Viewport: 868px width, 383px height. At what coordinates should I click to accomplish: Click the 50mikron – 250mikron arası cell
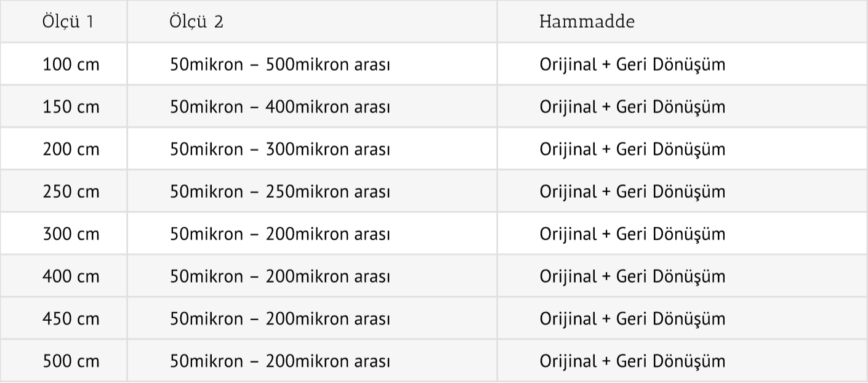click(x=280, y=191)
